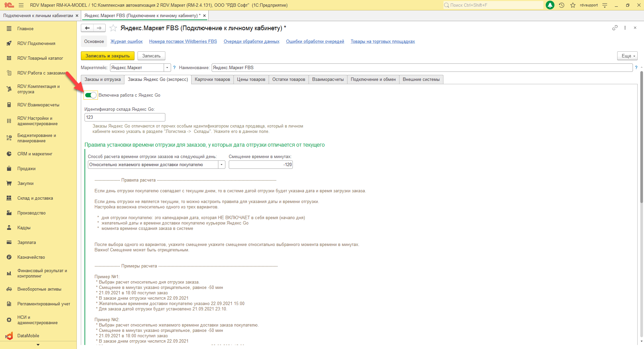The image size is (644, 349).
Task: Open Продажи shopping bag icon
Action: click(x=9, y=169)
